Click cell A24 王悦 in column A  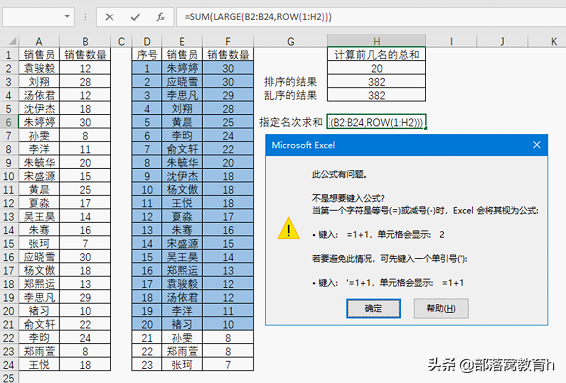[39, 365]
